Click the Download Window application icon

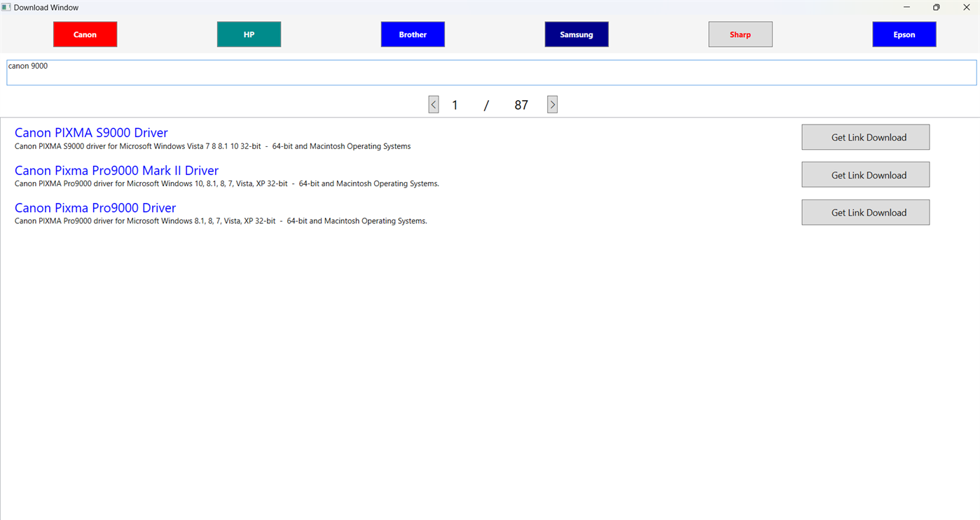click(x=6, y=7)
